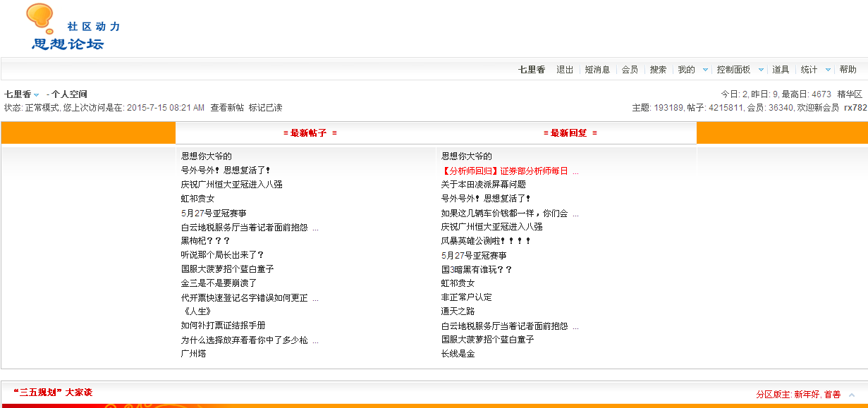Visit the 精华区 digest section
868x408 pixels.
848,94
